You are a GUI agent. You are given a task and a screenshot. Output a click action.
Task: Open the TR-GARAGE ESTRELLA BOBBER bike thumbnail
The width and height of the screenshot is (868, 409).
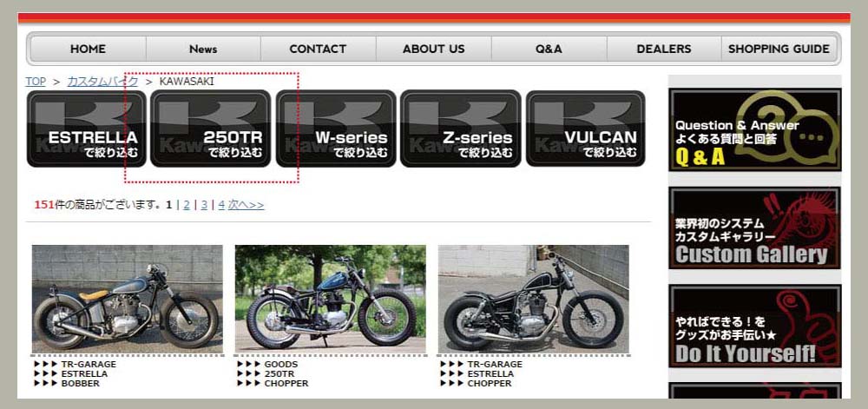128,299
